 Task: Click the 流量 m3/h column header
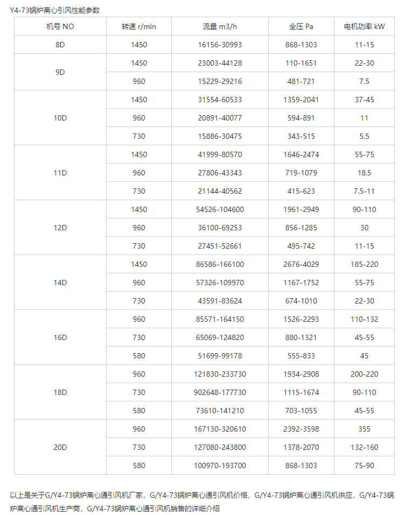[220, 26]
